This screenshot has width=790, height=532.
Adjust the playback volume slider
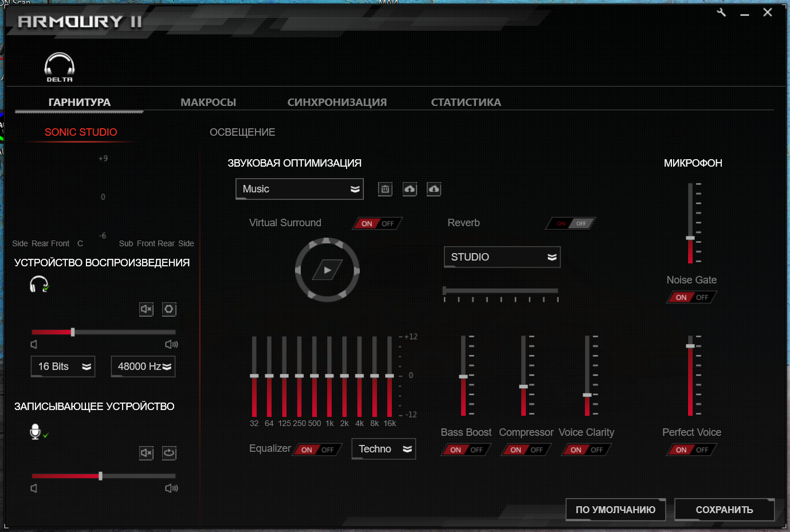point(104,332)
